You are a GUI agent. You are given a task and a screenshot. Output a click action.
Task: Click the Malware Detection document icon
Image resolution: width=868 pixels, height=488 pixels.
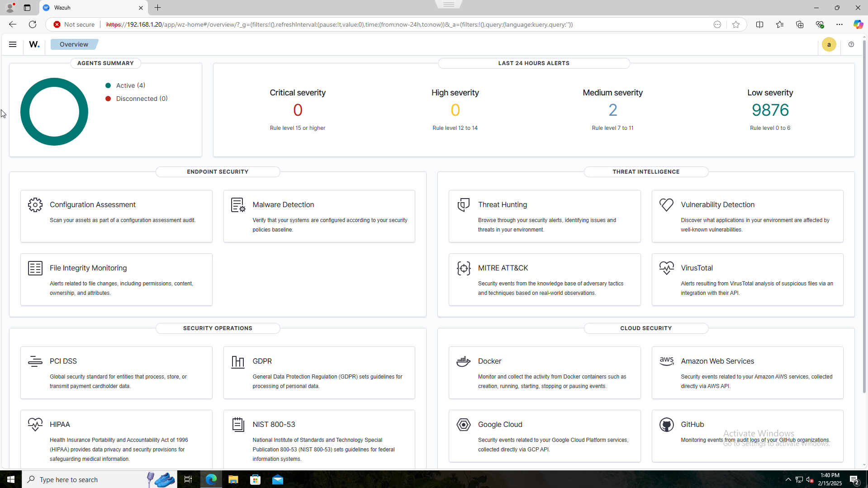pos(238,205)
